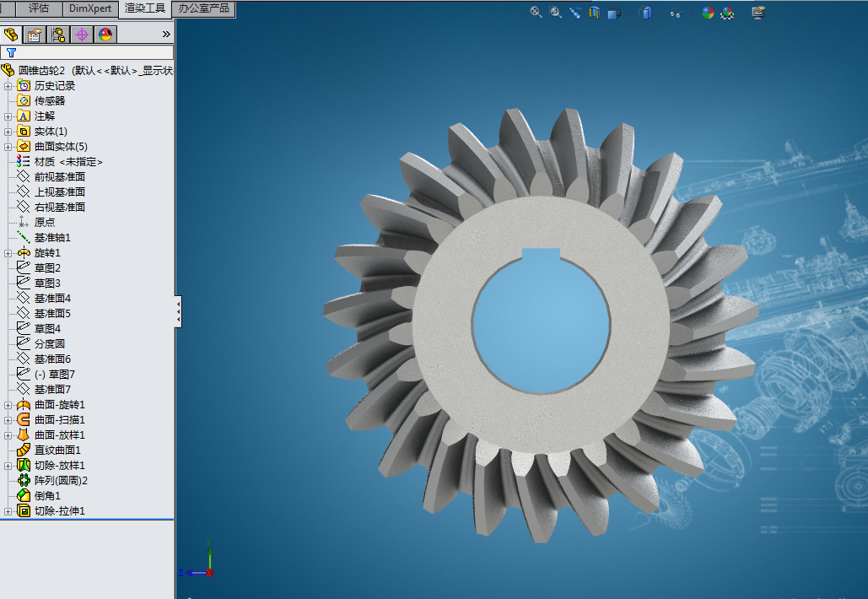The height and width of the screenshot is (599, 868).
Task: Open the 渲染工具 tab
Action: [x=145, y=8]
